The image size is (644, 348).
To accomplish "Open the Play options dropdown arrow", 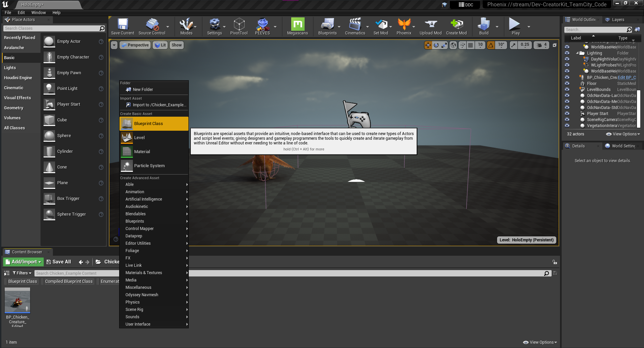I will [529, 27].
